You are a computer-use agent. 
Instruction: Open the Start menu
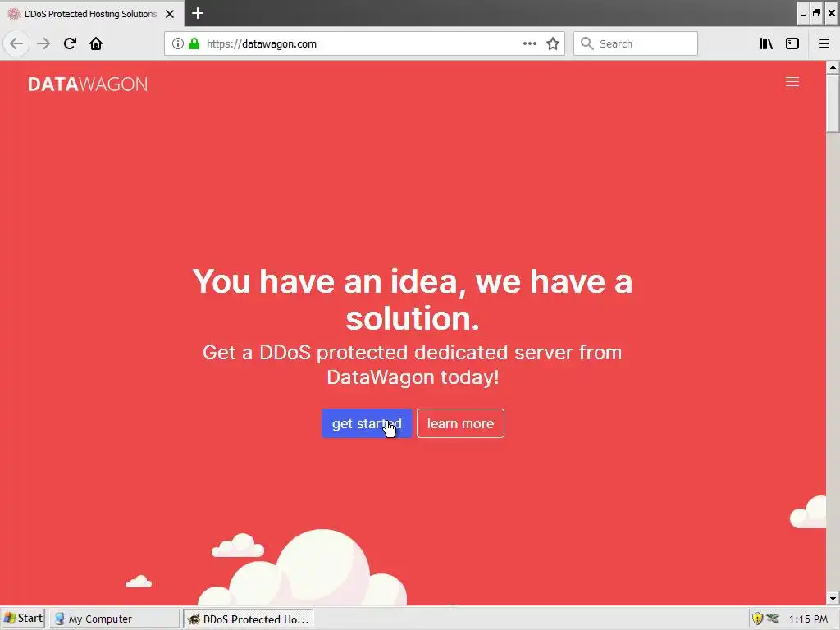pos(22,619)
